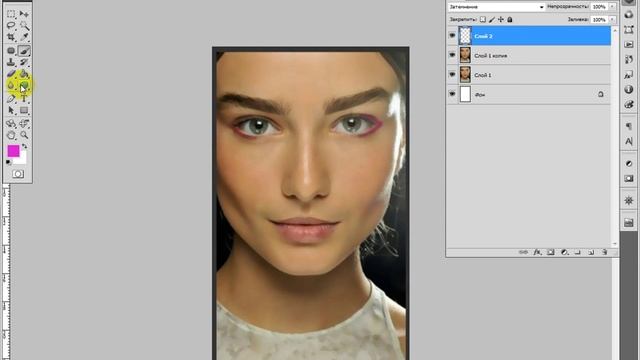
Task: Create a new layer
Action: point(591,252)
